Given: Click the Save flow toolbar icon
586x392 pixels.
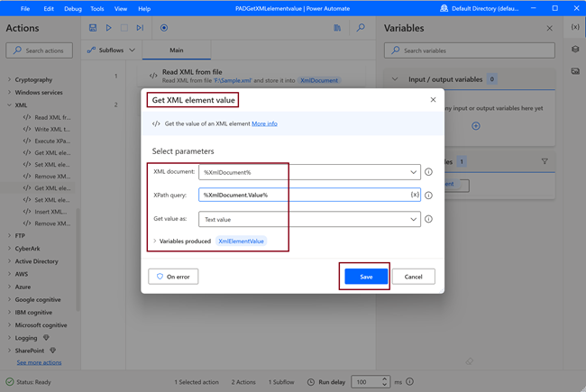Looking at the screenshot, I should [x=93, y=28].
